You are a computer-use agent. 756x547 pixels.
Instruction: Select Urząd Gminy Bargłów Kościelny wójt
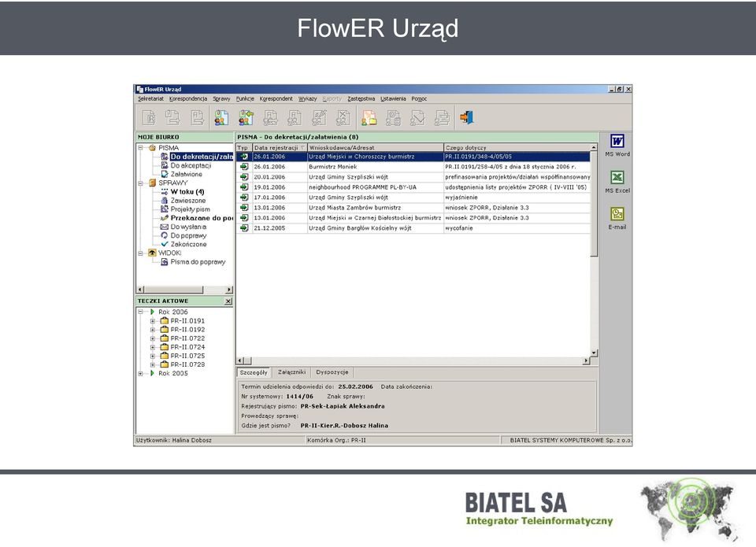coord(360,228)
